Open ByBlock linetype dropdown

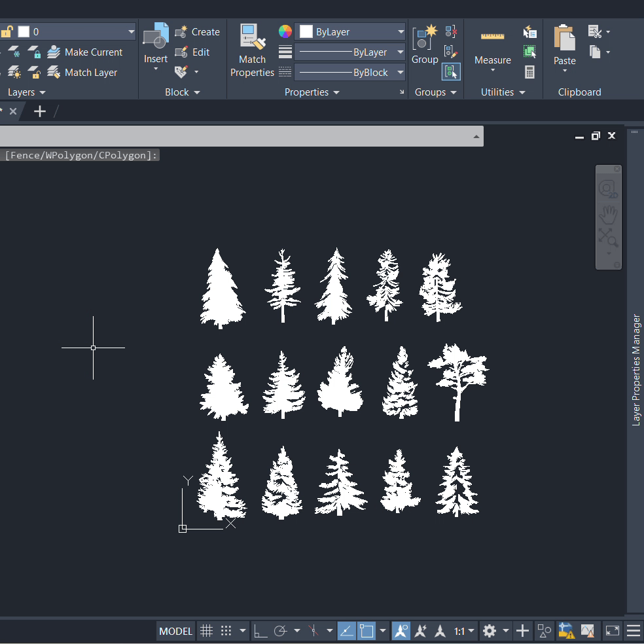point(401,73)
